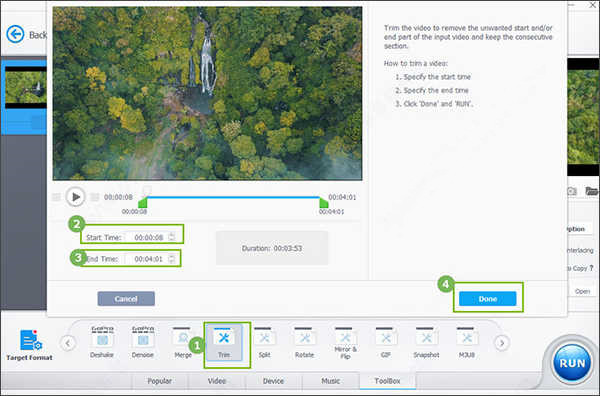Click the Cancel button
The width and height of the screenshot is (600, 396).
coord(126,299)
